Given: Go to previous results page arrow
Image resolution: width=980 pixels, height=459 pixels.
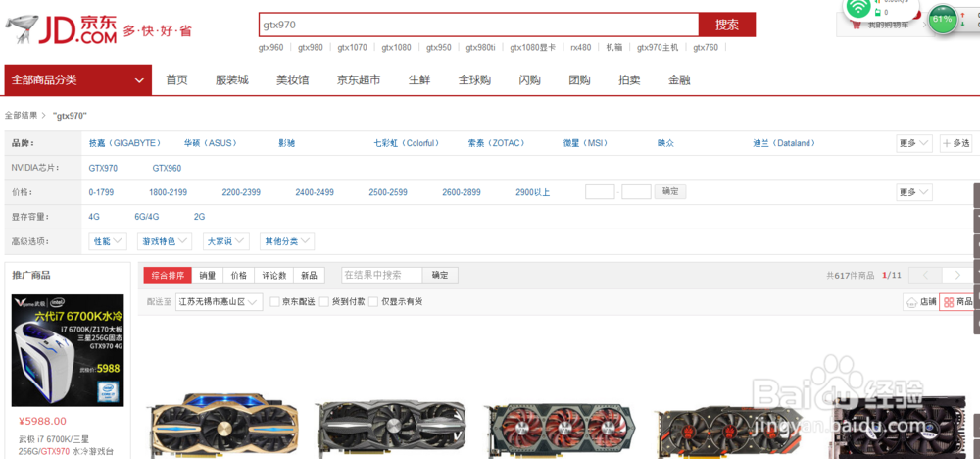Looking at the screenshot, I should [x=926, y=276].
